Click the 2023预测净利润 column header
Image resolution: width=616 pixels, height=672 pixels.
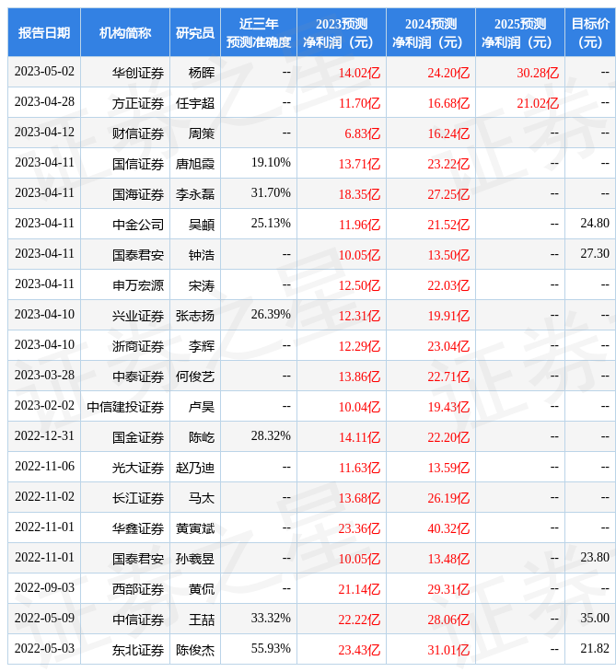click(342, 32)
